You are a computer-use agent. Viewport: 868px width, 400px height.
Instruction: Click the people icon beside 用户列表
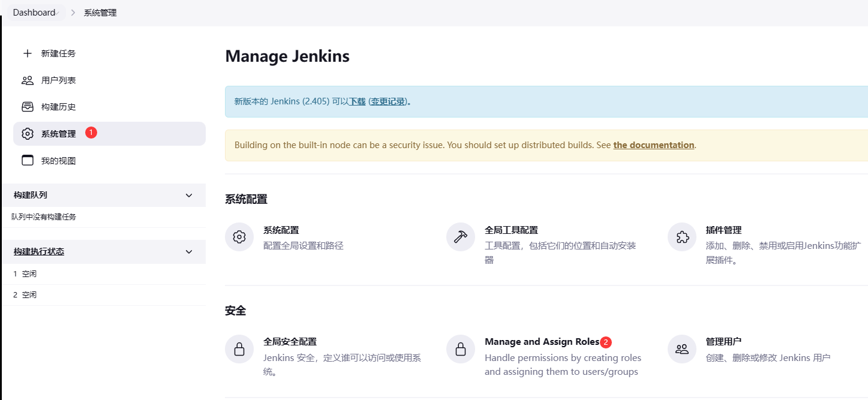pos(27,80)
